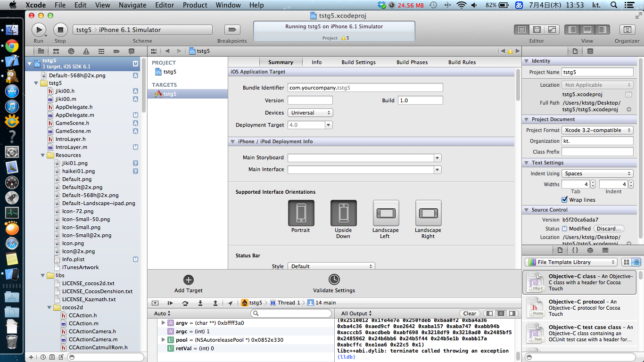
Task: Open the Status Bar Style dropdown
Action: pos(331,266)
